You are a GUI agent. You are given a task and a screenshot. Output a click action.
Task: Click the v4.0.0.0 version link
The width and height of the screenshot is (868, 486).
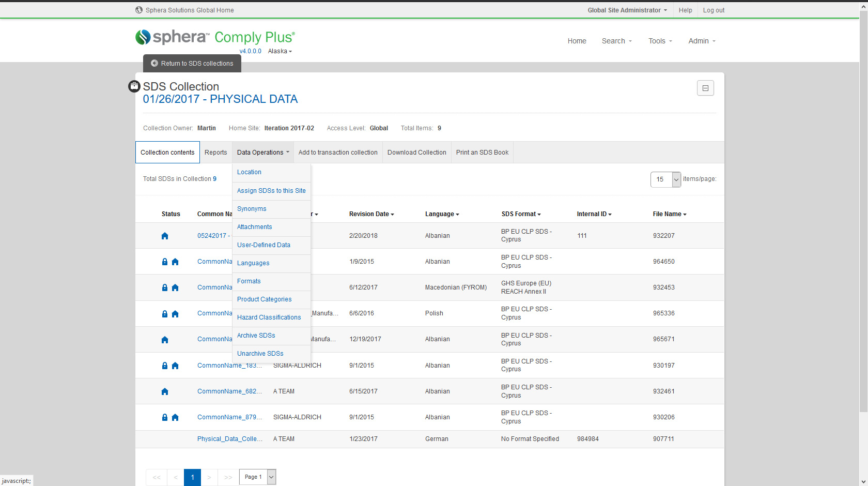click(x=251, y=51)
